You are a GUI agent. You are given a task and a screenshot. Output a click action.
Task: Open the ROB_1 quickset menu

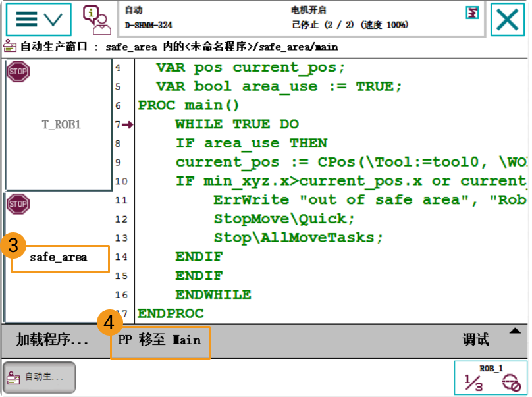pyautogui.click(x=491, y=378)
